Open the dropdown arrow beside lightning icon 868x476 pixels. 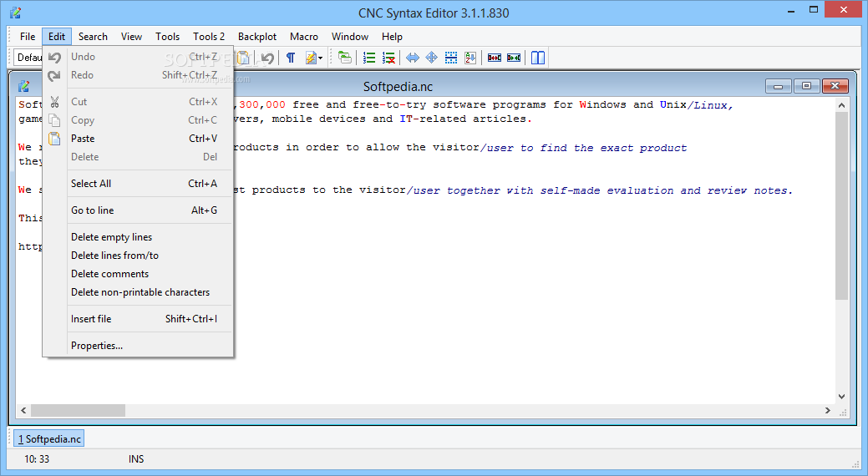point(321,58)
